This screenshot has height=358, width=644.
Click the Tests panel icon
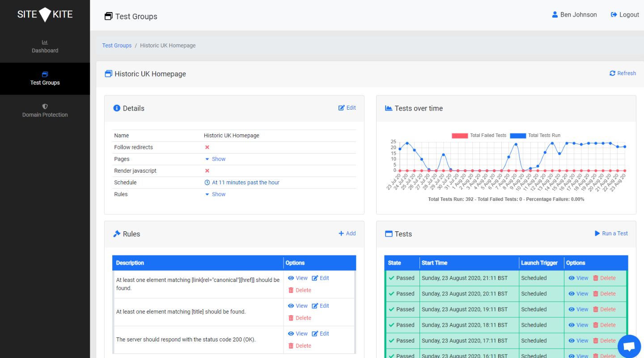tap(389, 233)
